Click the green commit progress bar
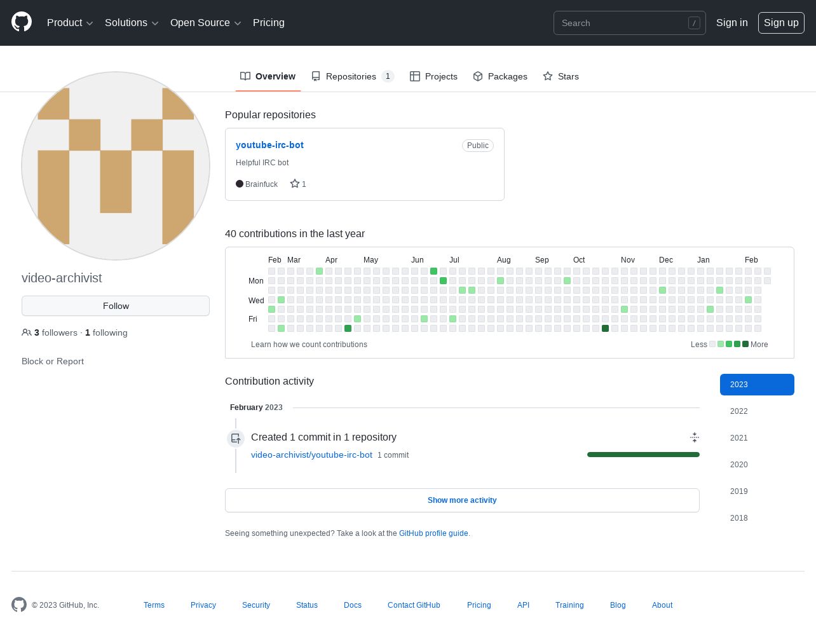 [643, 455]
